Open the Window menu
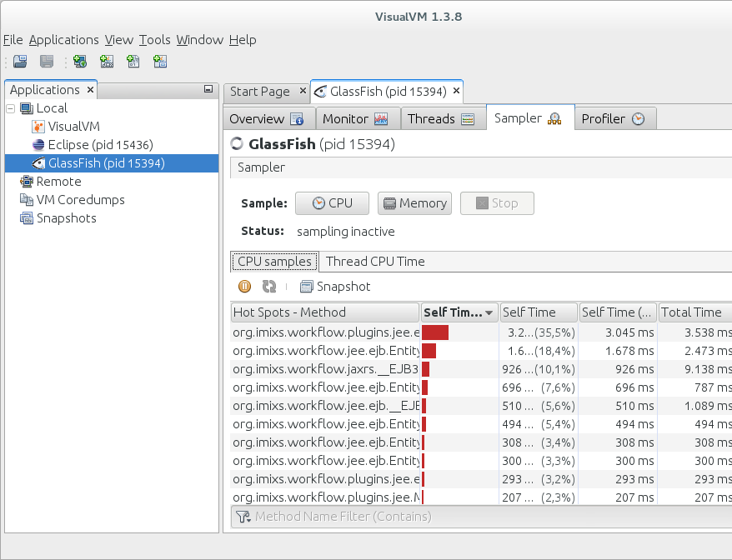732x560 pixels. [200, 40]
